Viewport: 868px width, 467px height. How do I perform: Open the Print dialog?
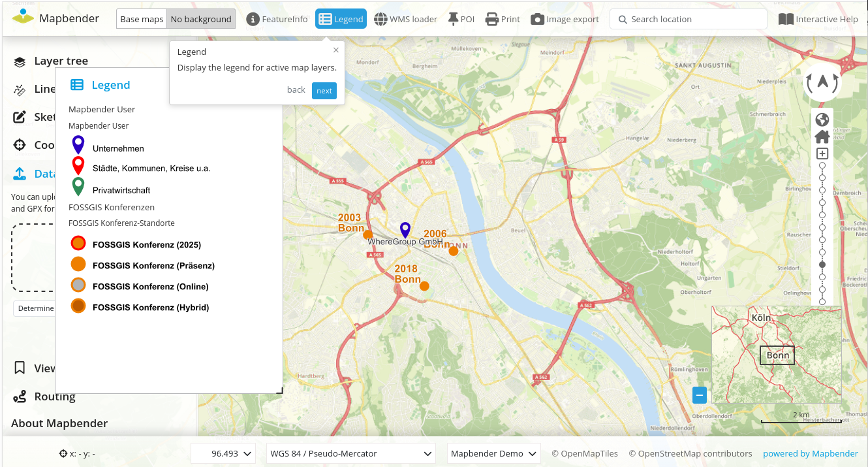coord(502,19)
